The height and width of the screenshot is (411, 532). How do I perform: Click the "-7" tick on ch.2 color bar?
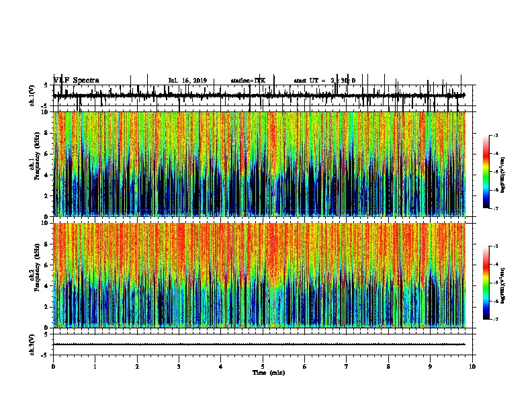tap(496, 320)
